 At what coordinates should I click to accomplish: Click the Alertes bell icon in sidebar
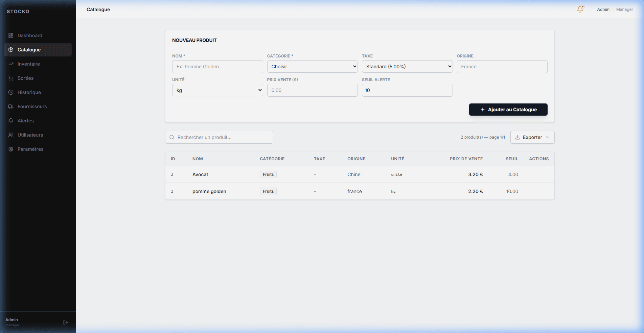pyautogui.click(x=11, y=121)
